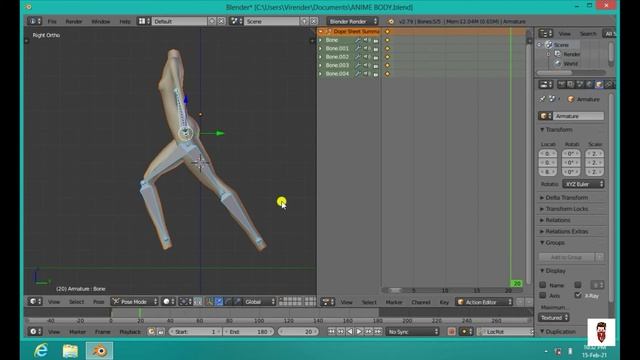Click the Start frame field
Screen dimensions: 640x360
[x=195, y=331]
